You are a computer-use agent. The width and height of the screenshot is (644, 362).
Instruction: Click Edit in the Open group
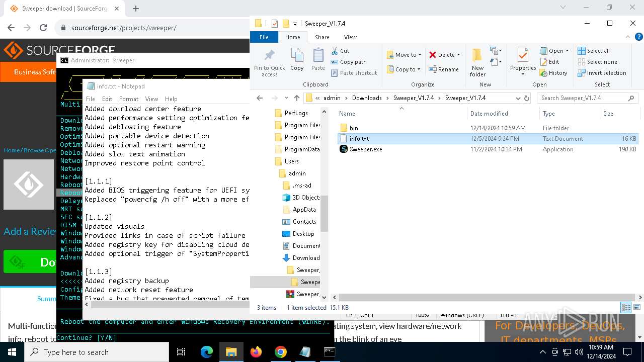point(549,62)
